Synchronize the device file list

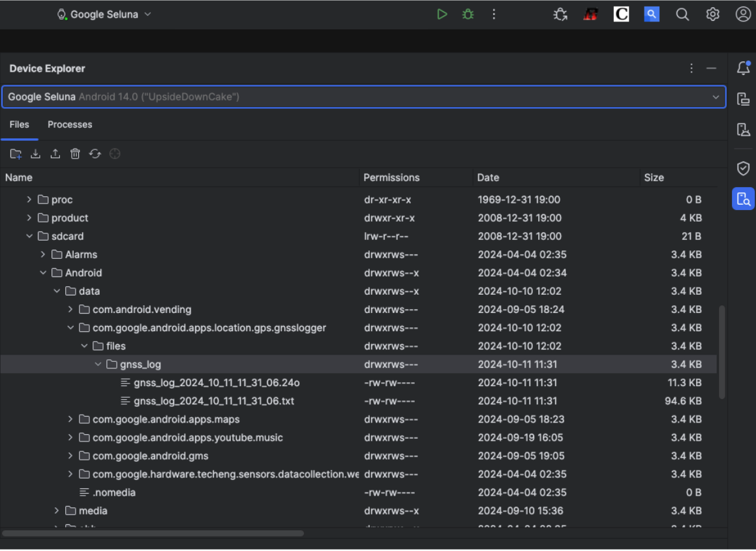click(x=95, y=153)
